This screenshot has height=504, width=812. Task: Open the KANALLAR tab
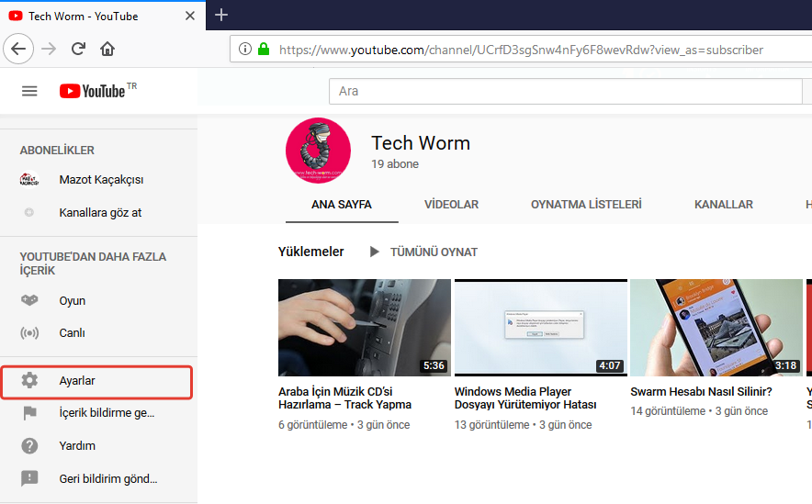[x=723, y=205]
